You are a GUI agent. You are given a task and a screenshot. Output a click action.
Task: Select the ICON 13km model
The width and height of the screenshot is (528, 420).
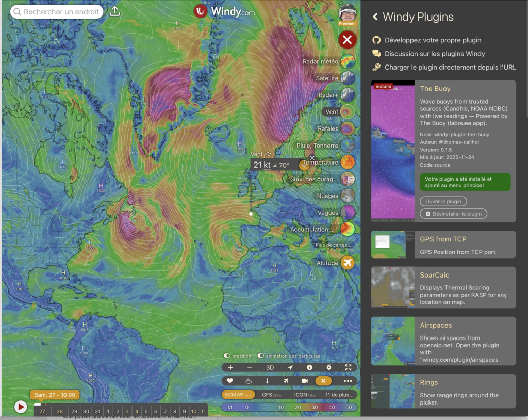[304, 395]
